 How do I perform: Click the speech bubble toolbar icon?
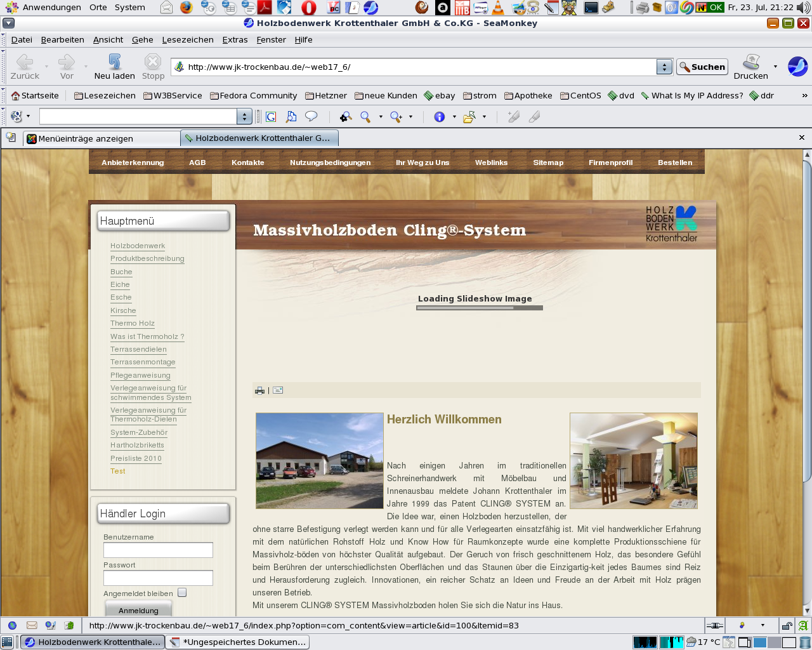click(311, 117)
